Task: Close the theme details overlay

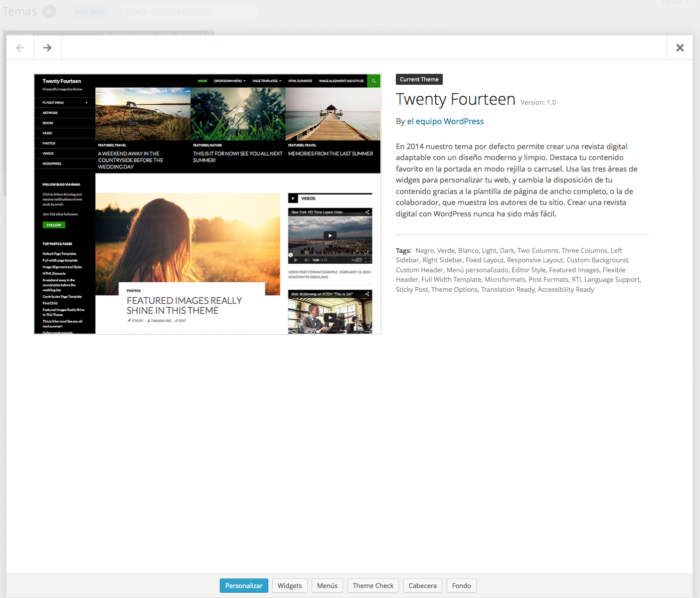Action: click(x=680, y=47)
